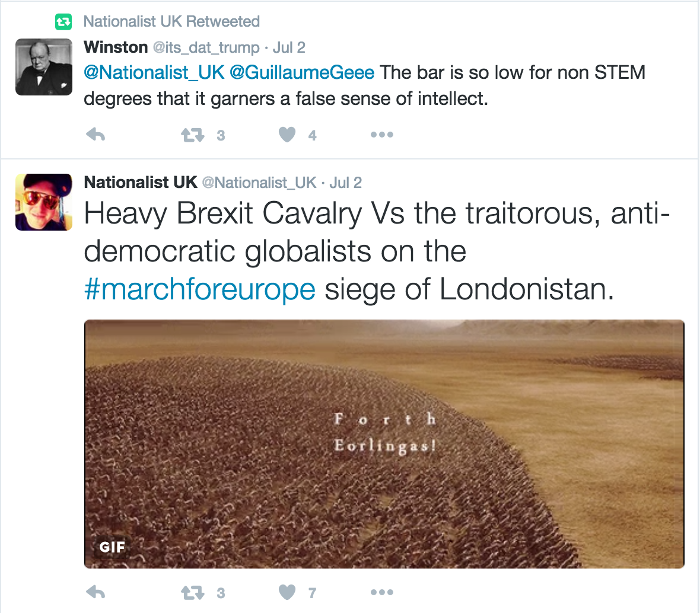
Task: Open Nationalist UK's sunglasses avatar
Action: pyautogui.click(x=44, y=202)
